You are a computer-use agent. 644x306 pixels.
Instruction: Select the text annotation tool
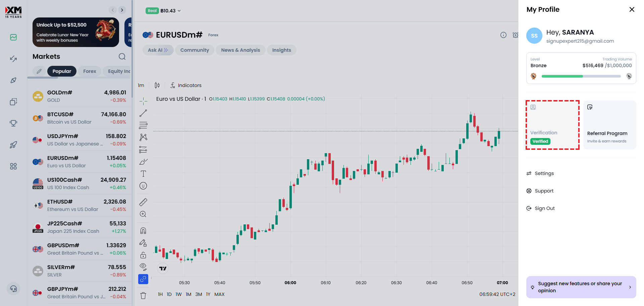click(143, 174)
